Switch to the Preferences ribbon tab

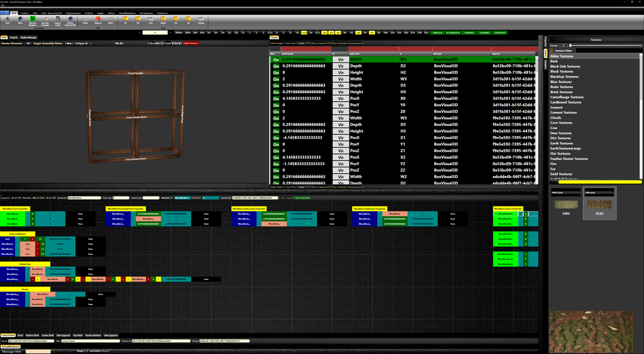163,13
